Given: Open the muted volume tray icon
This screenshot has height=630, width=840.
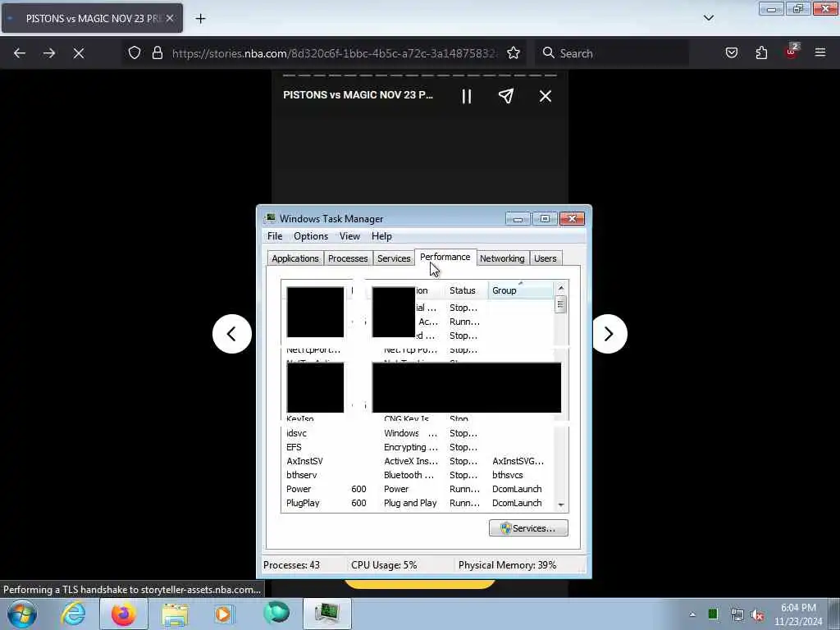Looking at the screenshot, I should pos(757,614).
